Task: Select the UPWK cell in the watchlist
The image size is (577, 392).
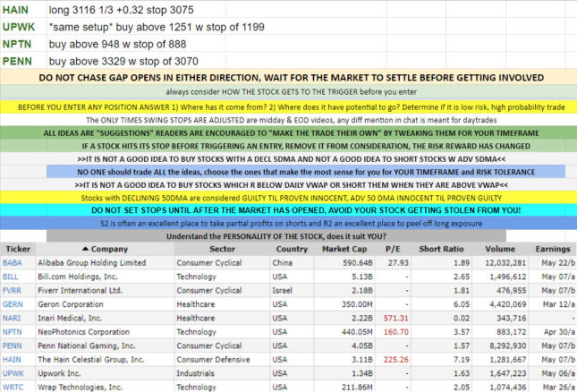Action: 23,27
